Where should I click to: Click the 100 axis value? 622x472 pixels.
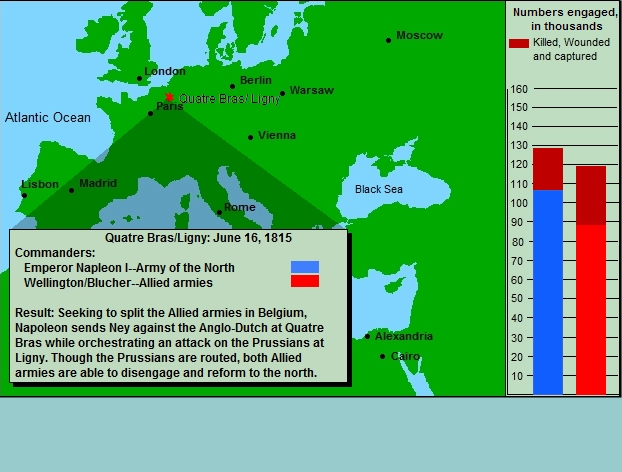[x=519, y=203]
